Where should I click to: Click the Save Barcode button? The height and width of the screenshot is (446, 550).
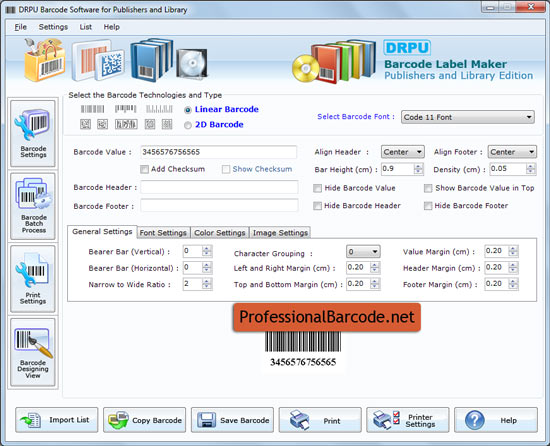click(x=232, y=420)
